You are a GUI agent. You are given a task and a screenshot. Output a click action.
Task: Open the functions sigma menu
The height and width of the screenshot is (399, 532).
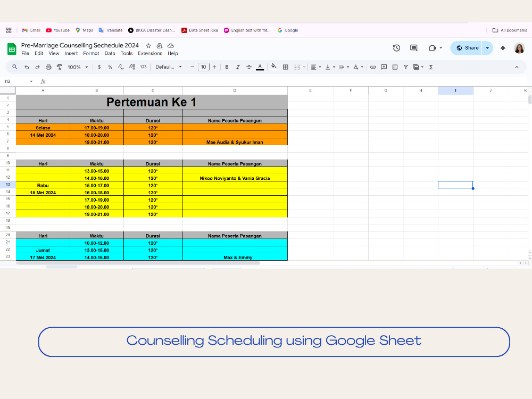point(431,67)
